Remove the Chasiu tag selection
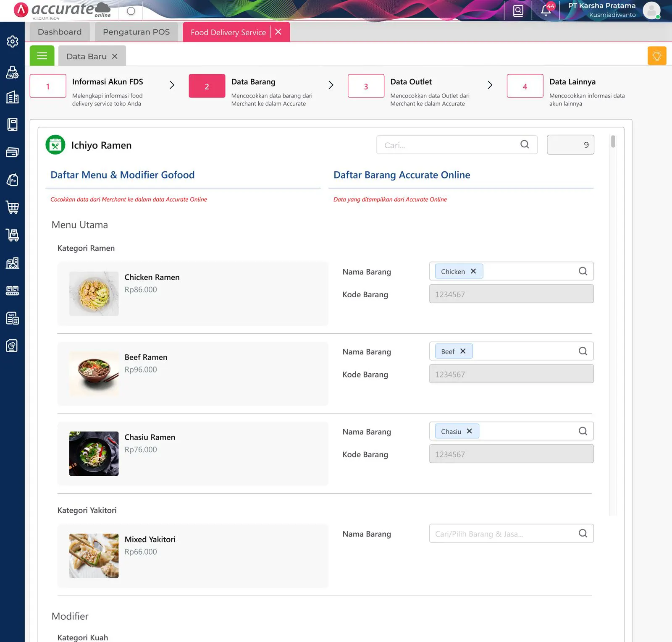This screenshot has height=642, width=672. (x=470, y=431)
